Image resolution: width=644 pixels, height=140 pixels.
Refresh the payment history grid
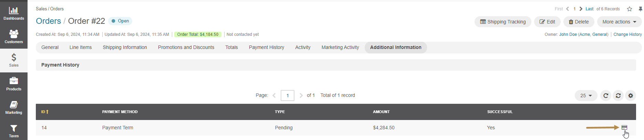tap(606, 96)
